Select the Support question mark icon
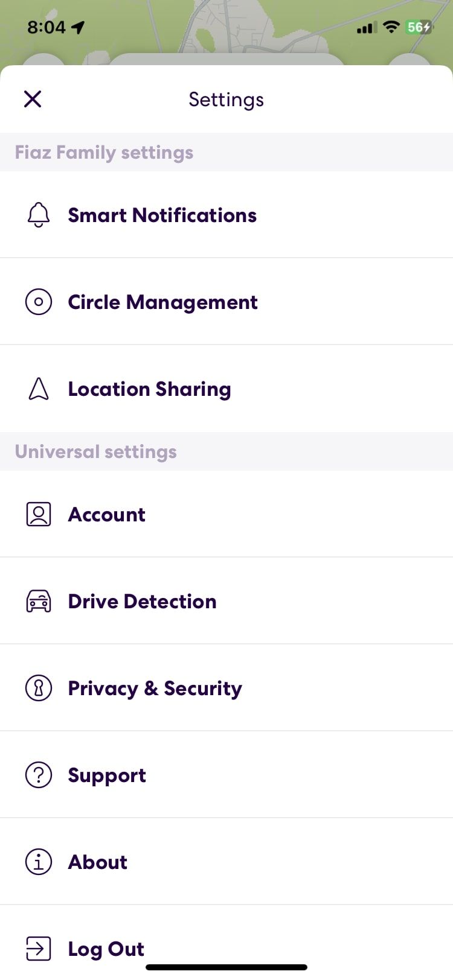This screenshot has height=980, width=453. [39, 775]
